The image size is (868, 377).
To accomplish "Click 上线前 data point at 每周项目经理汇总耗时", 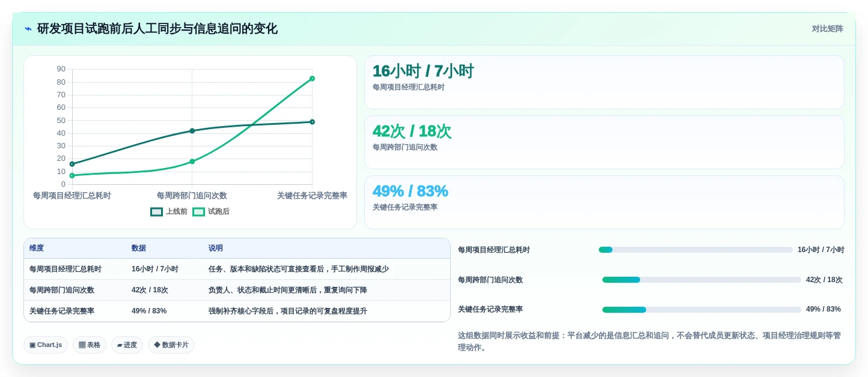I will click(72, 164).
